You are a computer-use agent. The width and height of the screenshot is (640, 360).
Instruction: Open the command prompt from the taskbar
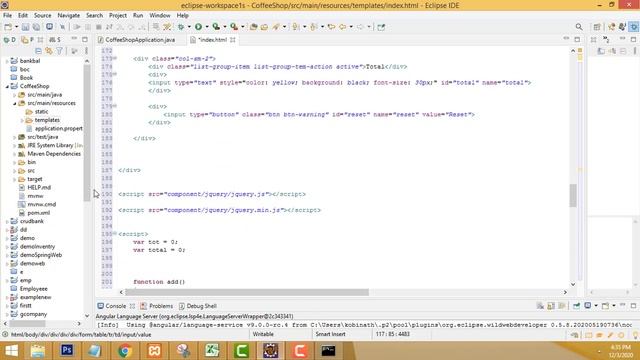(328, 350)
